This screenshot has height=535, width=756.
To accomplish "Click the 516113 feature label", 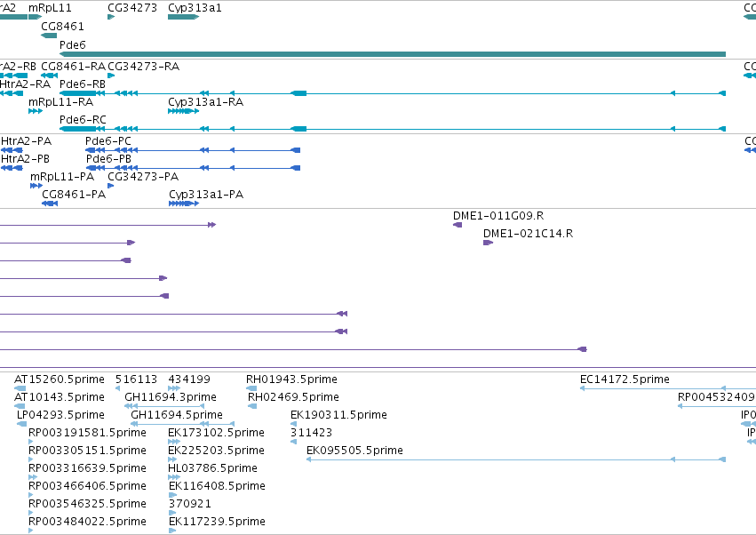I will tap(137, 379).
